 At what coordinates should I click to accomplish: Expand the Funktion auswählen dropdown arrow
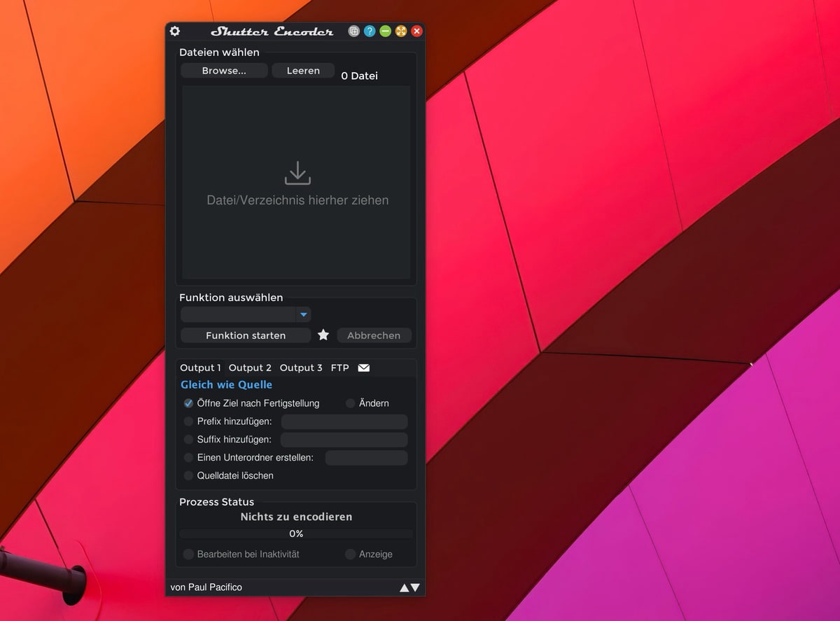pos(303,315)
